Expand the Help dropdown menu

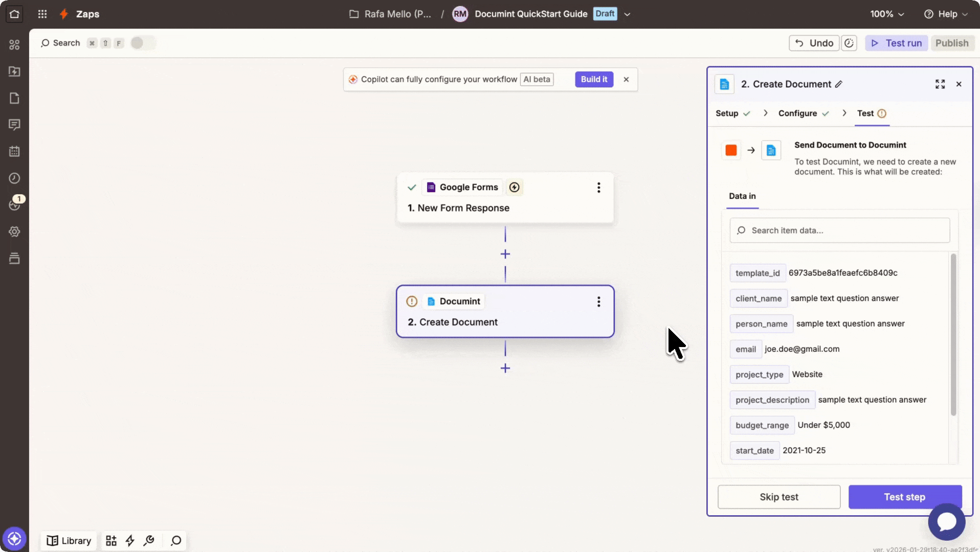946,14
